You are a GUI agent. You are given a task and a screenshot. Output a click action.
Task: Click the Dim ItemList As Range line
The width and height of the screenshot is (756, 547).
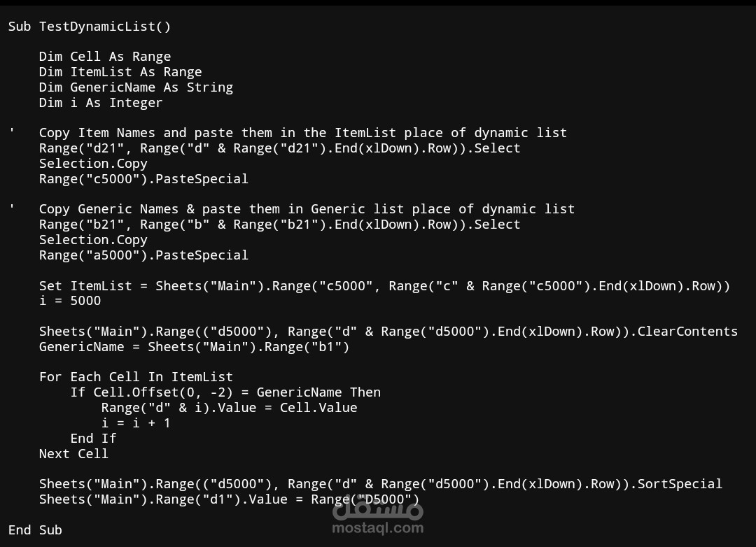tap(120, 72)
